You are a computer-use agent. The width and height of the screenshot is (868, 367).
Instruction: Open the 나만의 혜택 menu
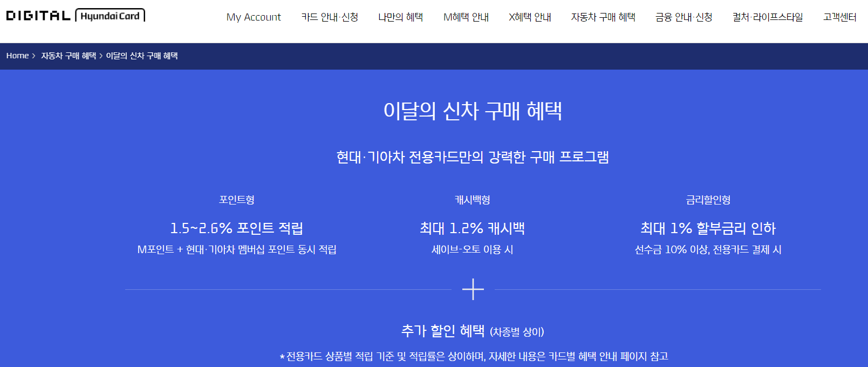click(x=401, y=17)
